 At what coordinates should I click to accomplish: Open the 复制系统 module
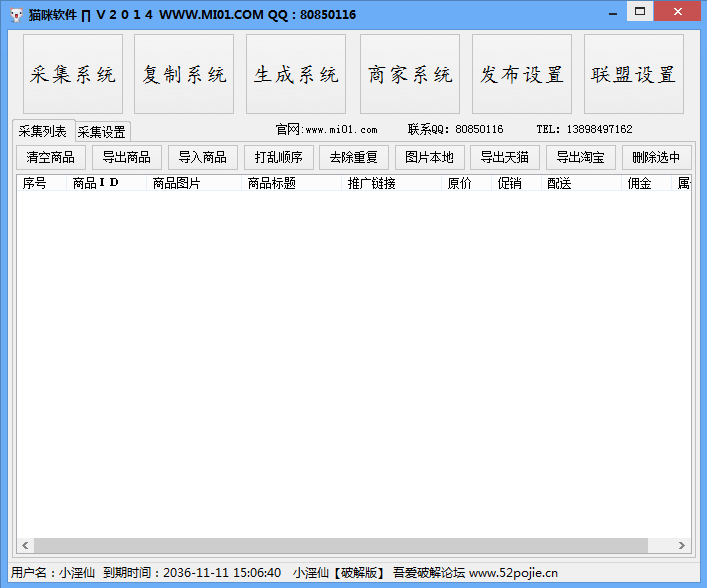(x=184, y=75)
